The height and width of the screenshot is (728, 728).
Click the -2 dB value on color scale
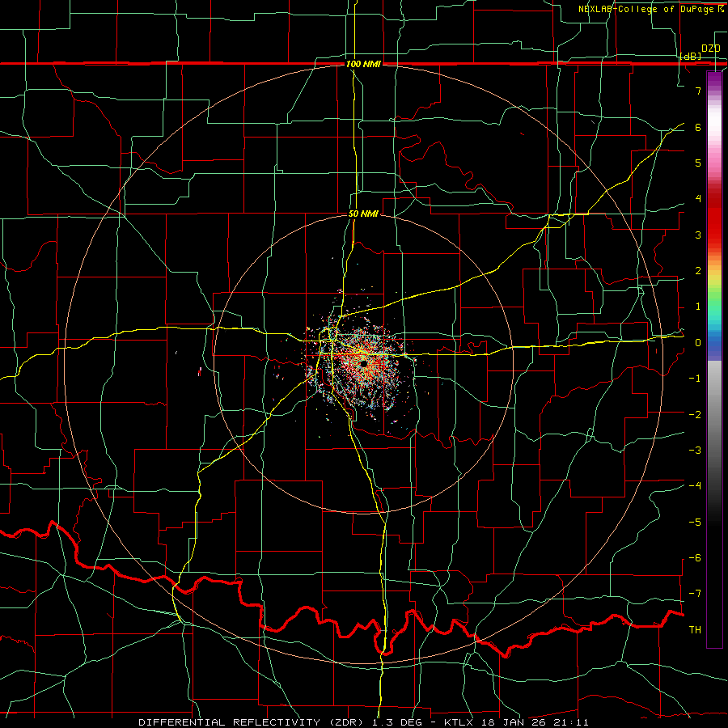pyautogui.click(x=695, y=415)
